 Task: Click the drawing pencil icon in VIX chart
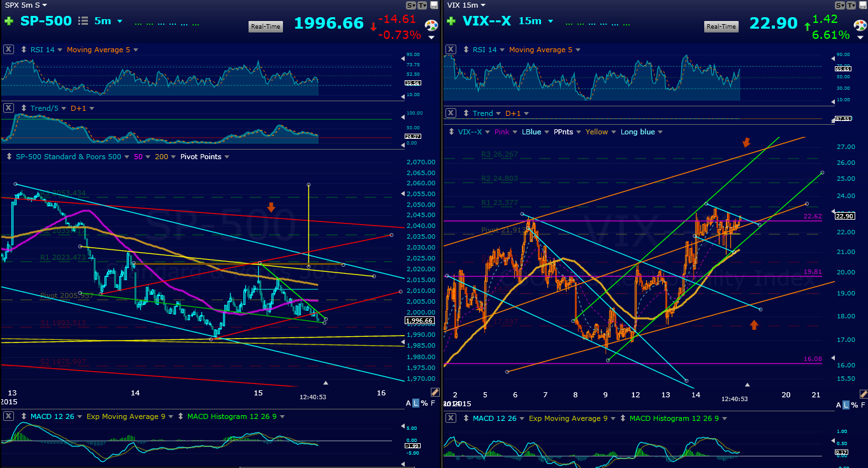click(x=862, y=393)
